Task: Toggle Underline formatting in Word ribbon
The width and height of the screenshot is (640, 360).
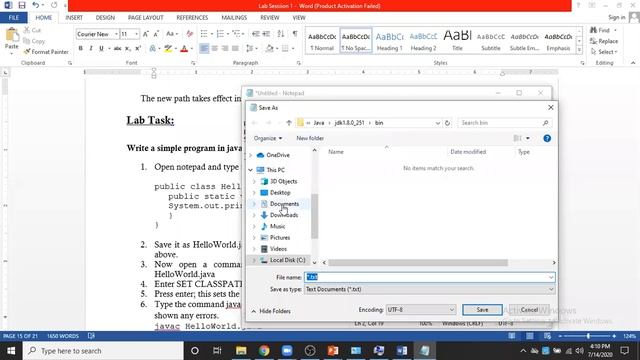Action: (101, 49)
